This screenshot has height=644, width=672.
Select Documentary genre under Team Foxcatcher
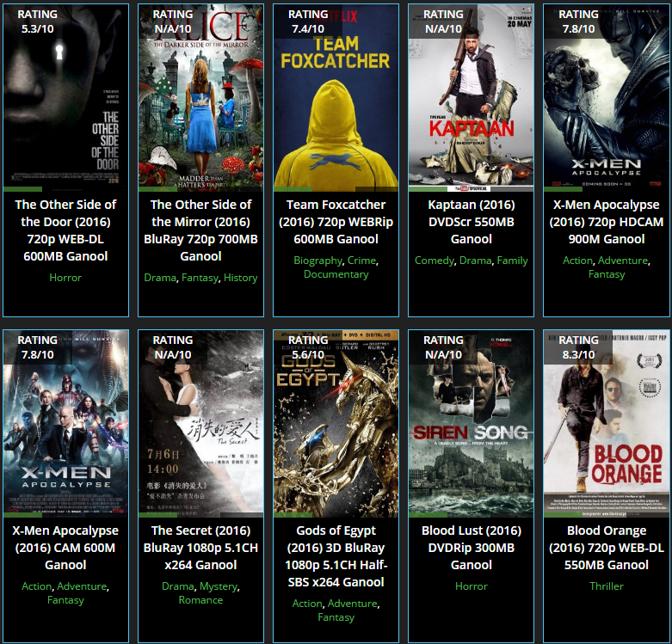click(x=336, y=274)
